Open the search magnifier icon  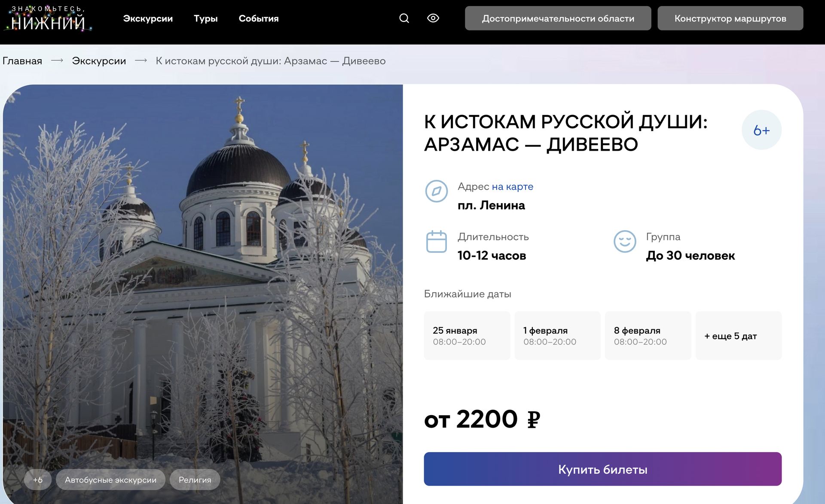pyautogui.click(x=404, y=18)
